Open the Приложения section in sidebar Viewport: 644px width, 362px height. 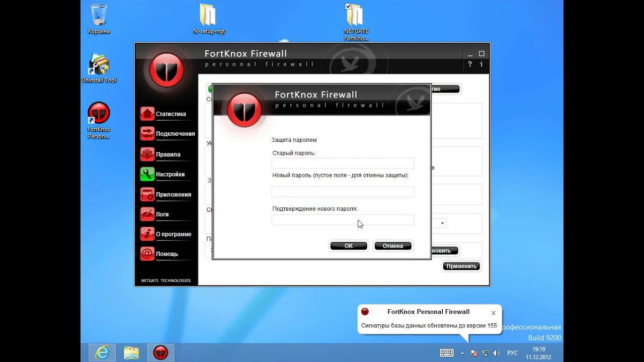(x=166, y=194)
